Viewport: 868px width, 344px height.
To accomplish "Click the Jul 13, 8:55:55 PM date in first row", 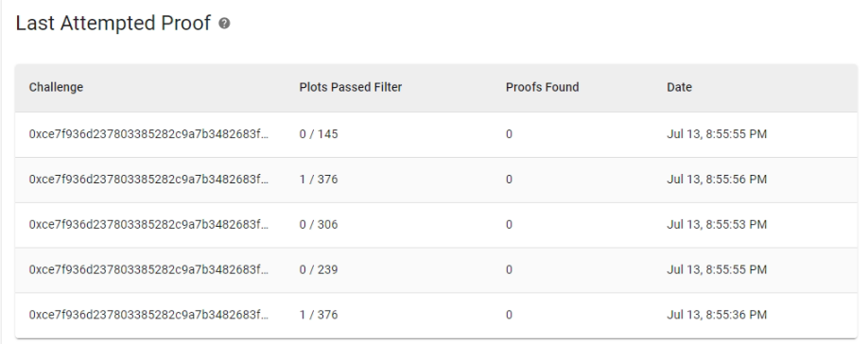I will point(717,134).
